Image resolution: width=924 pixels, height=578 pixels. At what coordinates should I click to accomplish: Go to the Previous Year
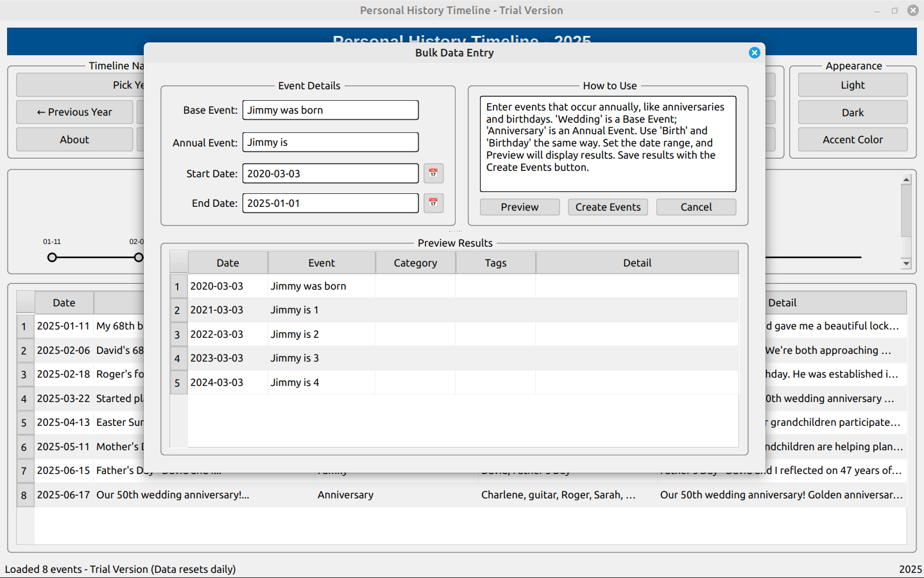pyautogui.click(x=74, y=112)
